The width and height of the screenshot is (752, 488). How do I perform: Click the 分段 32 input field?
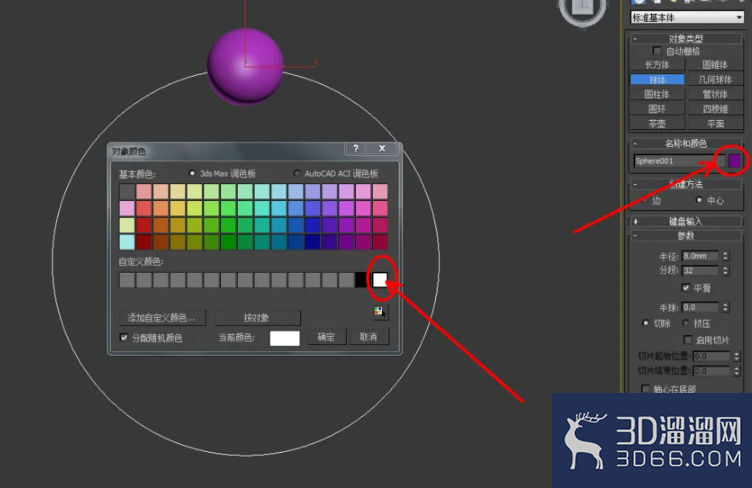700,270
